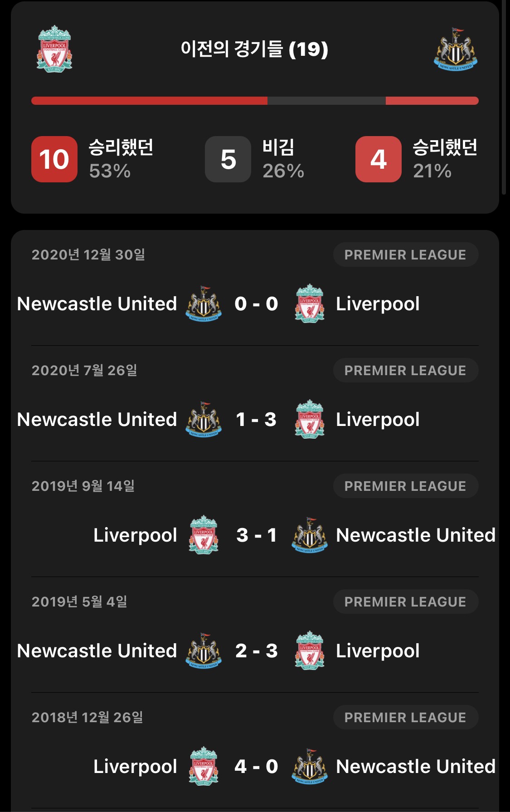
Task: Tap the grey 5 draws badge
Action: [x=228, y=159]
